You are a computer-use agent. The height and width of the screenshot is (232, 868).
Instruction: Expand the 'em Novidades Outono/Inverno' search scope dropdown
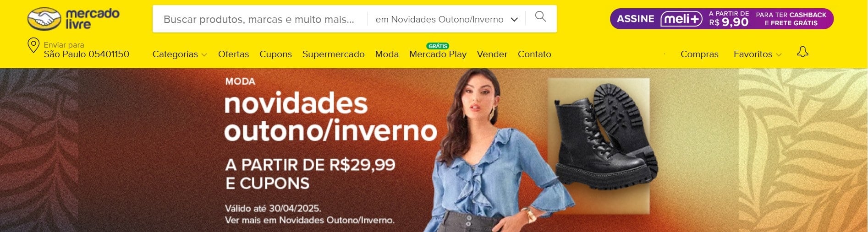447,19
